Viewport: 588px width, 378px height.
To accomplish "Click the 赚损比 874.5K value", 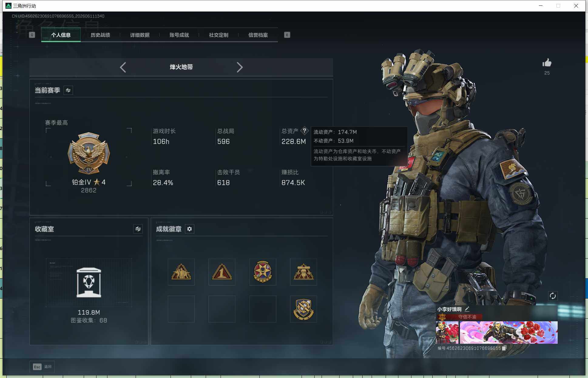I will [293, 183].
